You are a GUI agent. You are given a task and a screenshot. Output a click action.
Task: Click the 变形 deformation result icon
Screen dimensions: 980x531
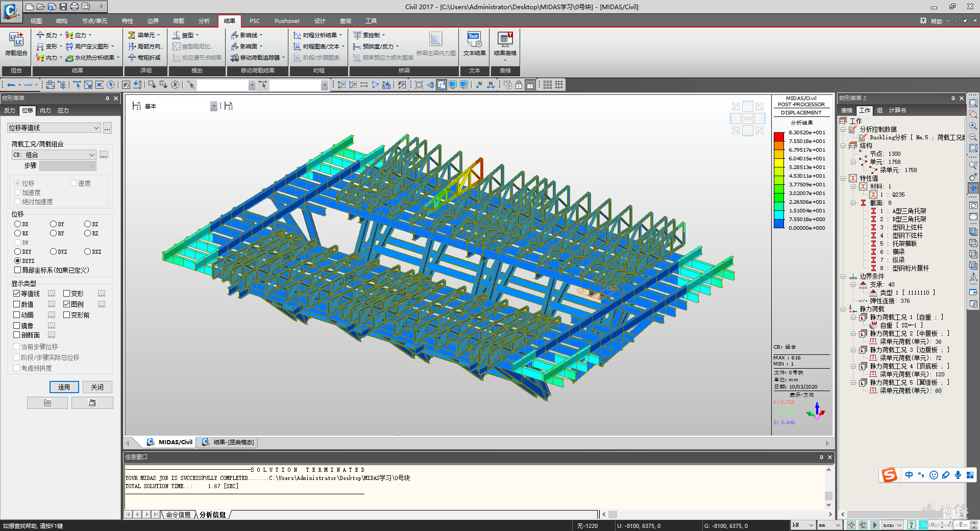pyautogui.click(x=40, y=46)
